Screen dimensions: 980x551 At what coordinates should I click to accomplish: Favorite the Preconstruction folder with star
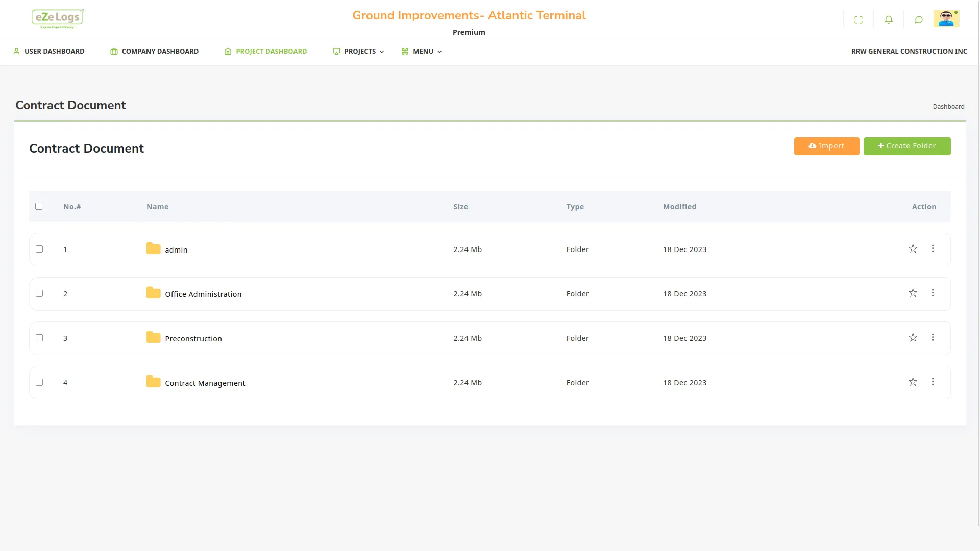pos(913,338)
